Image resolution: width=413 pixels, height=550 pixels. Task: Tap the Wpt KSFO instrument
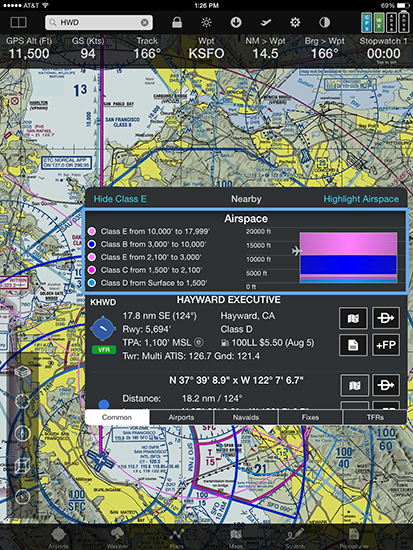(x=206, y=48)
